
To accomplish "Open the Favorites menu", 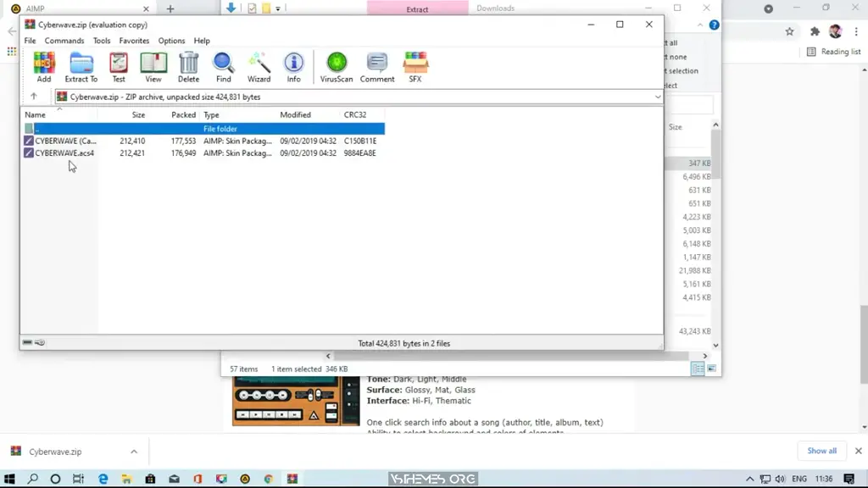I will pos(134,41).
